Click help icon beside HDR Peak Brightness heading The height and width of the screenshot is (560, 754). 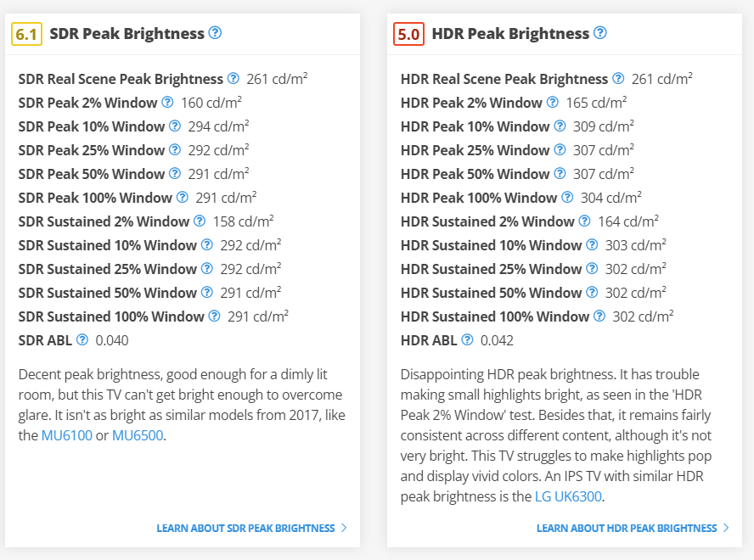click(x=600, y=33)
